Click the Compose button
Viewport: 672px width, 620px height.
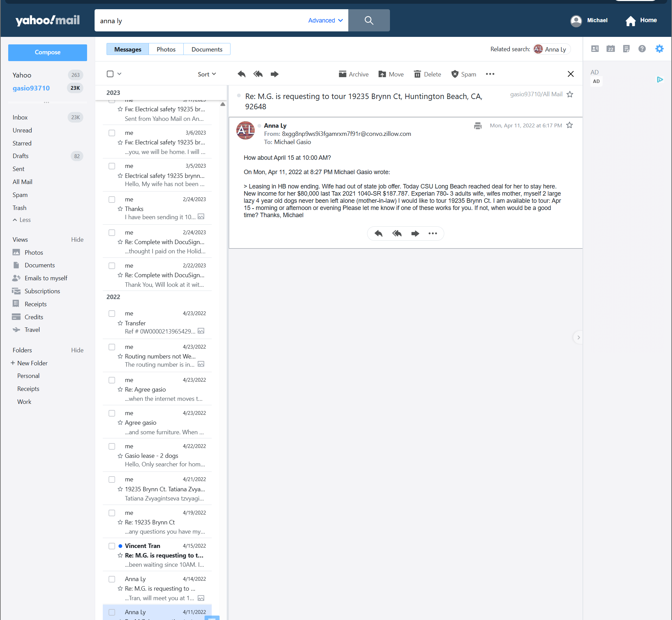pyautogui.click(x=47, y=52)
